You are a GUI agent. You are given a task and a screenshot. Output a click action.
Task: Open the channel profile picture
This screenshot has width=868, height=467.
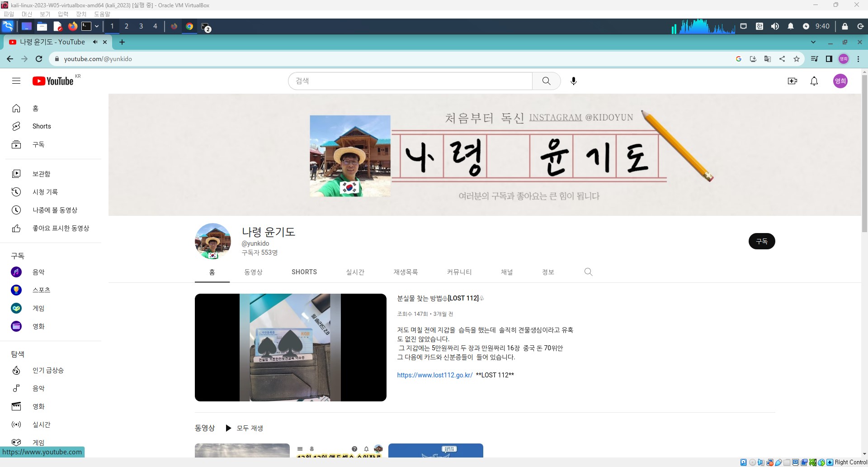213,241
